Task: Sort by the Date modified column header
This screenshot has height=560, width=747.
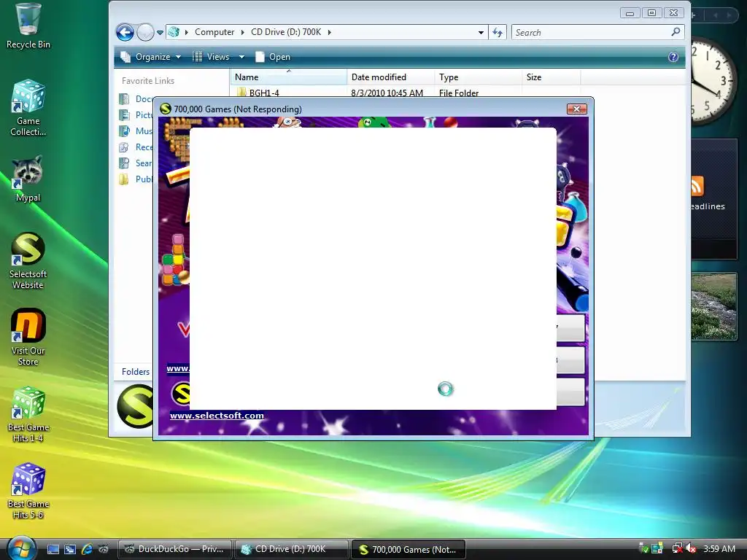Action: 391,77
